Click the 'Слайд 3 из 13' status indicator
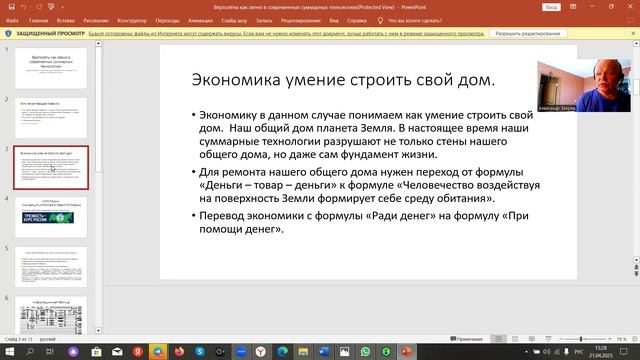The width and height of the screenshot is (640, 360). (x=18, y=339)
